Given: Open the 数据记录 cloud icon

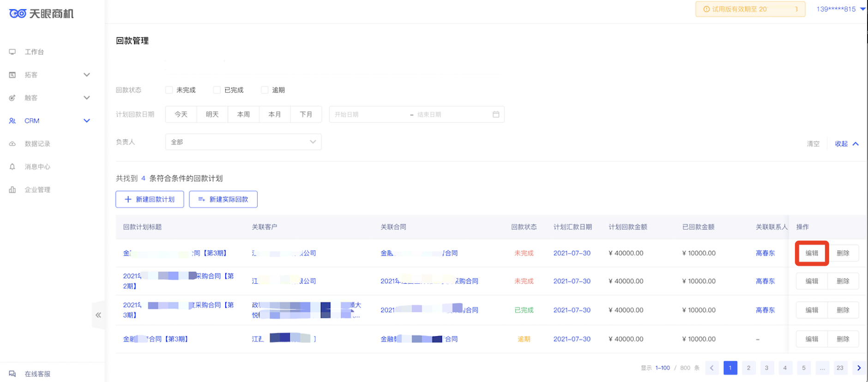Looking at the screenshot, I should [x=12, y=144].
